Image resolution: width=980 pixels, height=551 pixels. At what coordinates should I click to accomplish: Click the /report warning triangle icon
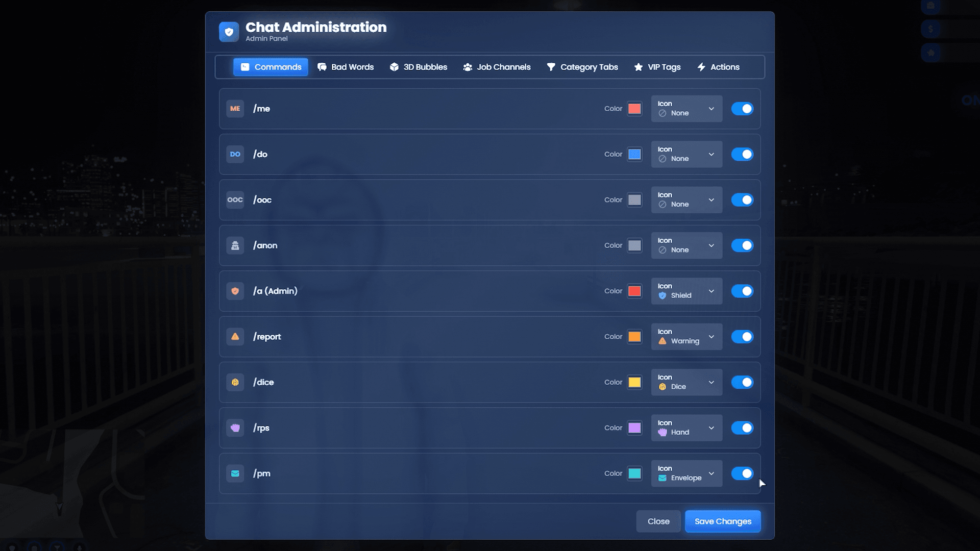[235, 337]
